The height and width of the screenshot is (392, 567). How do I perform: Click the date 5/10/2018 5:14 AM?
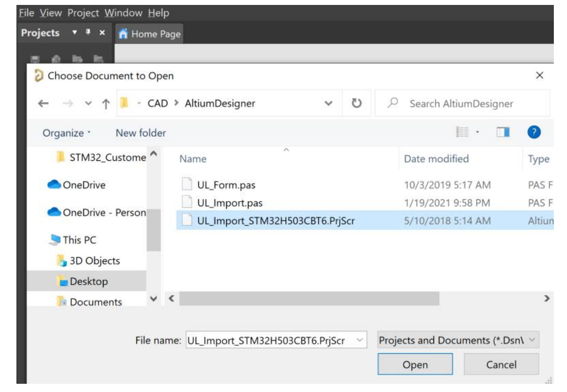tap(448, 221)
